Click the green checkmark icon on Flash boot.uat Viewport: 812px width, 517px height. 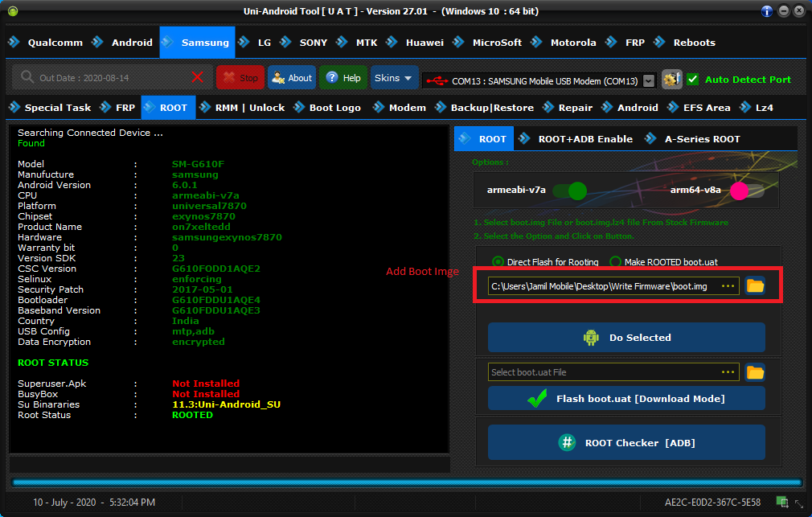point(537,398)
